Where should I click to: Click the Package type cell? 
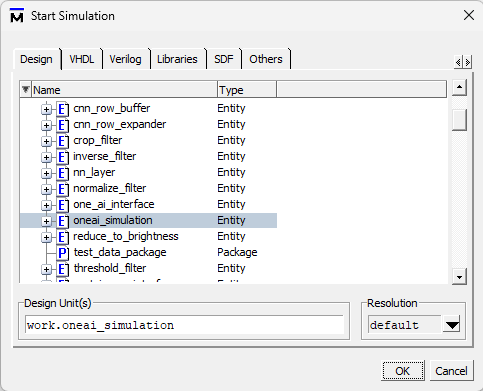pos(237,252)
